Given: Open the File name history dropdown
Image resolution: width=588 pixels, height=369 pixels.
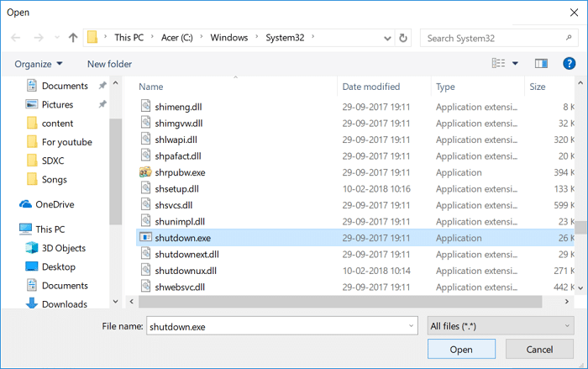Looking at the screenshot, I should click(411, 325).
